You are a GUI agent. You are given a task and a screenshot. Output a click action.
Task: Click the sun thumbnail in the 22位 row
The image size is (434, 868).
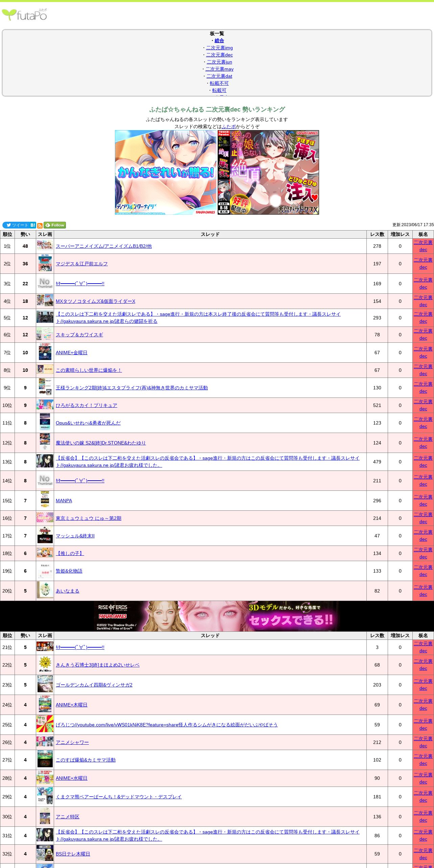[45, 665]
